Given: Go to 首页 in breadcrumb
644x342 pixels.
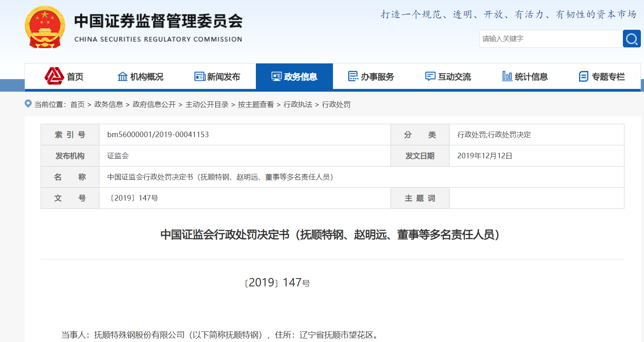Looking at the screenshot, I should tap(77, 105).
